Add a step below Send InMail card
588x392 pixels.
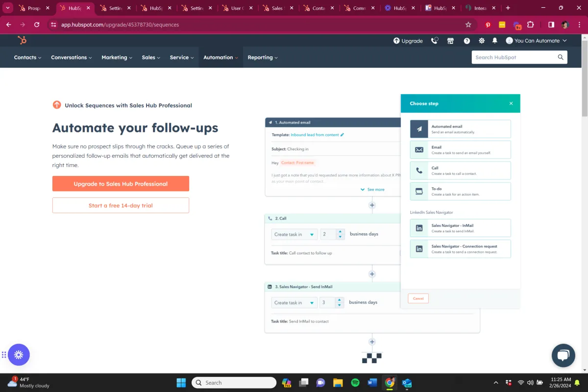coord(372,342)
